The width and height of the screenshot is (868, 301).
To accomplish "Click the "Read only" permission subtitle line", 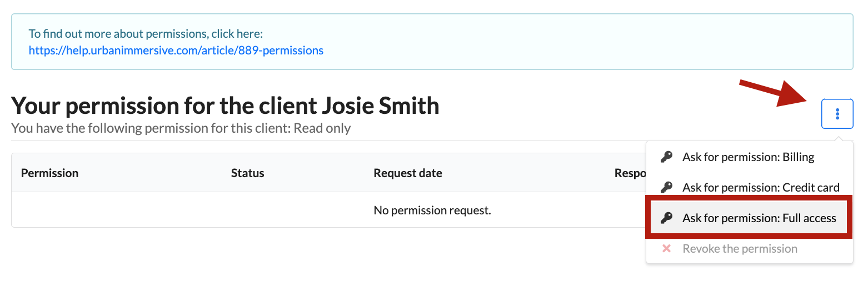I will pyautogui.click(x=181, y=128).
